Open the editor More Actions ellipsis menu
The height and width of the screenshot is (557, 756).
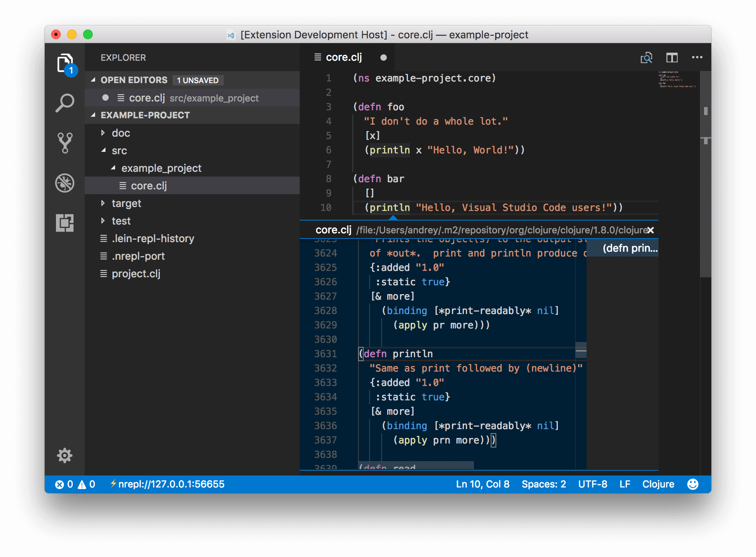pyautogui.click(x=697, y=57)
